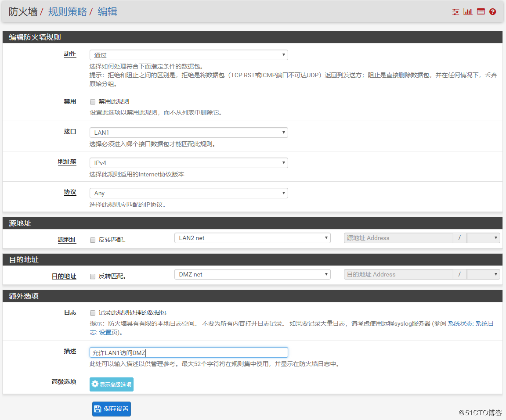Expand the 接口 dropdown showing LAN1

188,133
